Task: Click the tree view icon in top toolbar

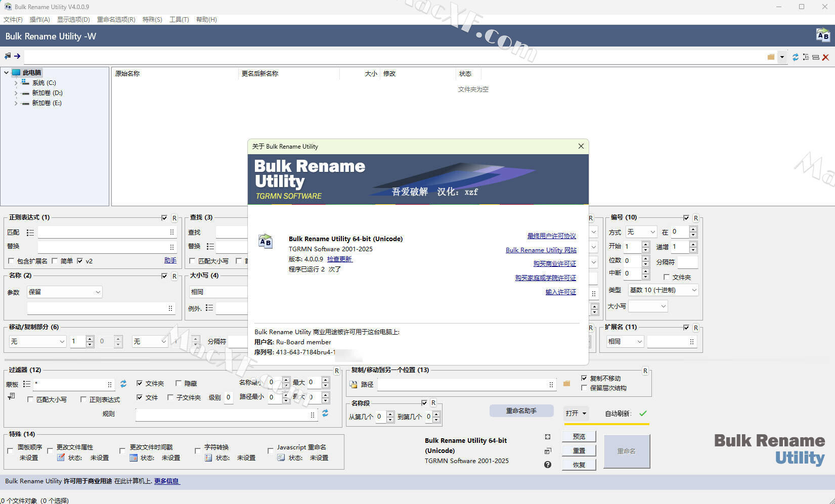Action: point(806,57)
